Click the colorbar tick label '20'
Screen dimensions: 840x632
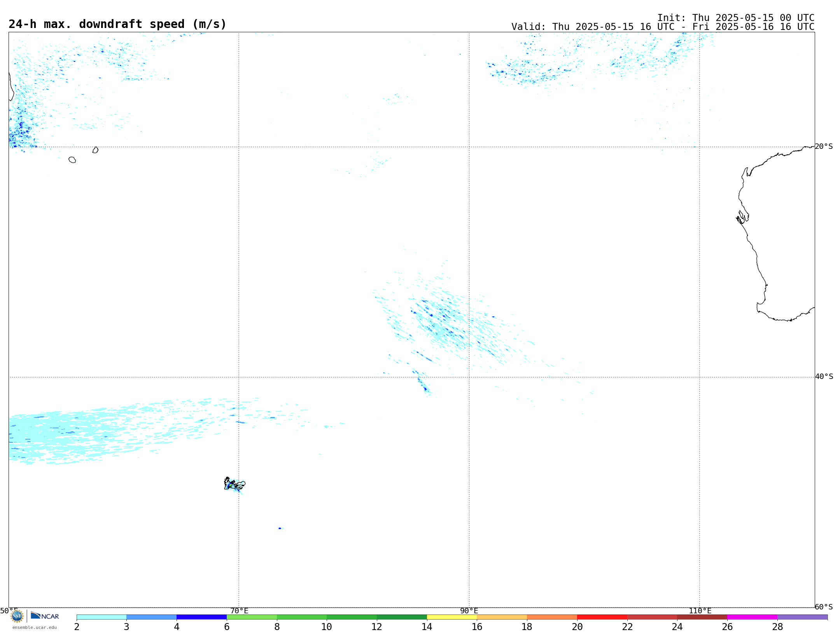(577, 627)
